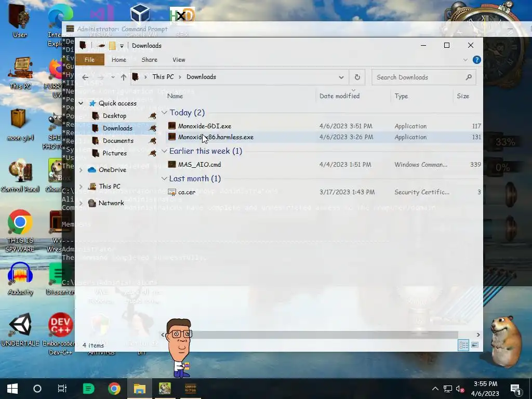Open Explorer help question mark
The image size is (532, 399).
(x=477, y=60)
